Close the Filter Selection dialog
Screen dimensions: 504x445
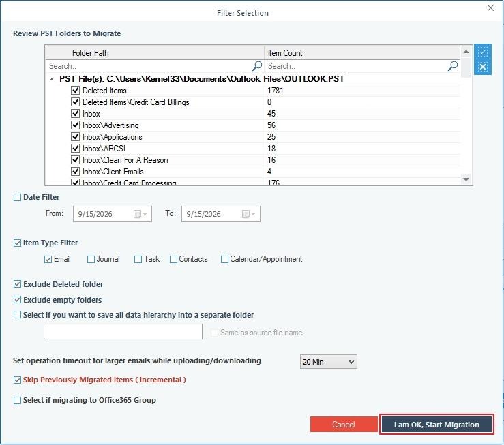click(x=490, y=7)
